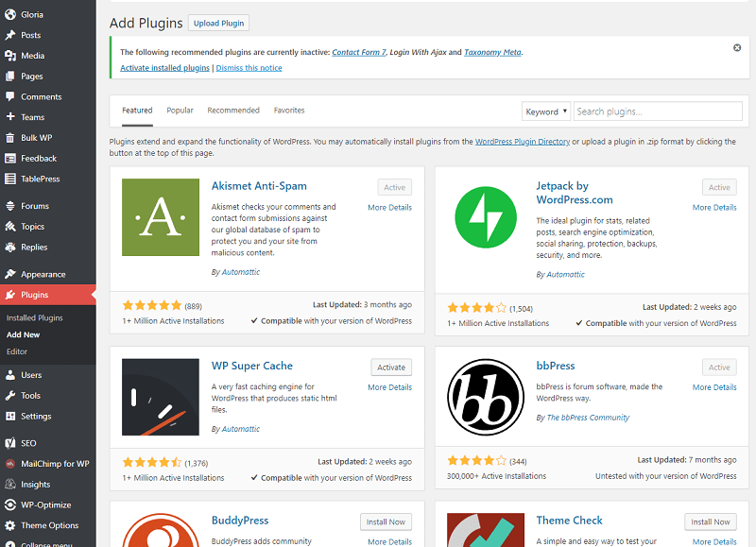Click the Dismiss this notice link
The image size is (756, 547).
pyautogui.click(x=249, y=68)
